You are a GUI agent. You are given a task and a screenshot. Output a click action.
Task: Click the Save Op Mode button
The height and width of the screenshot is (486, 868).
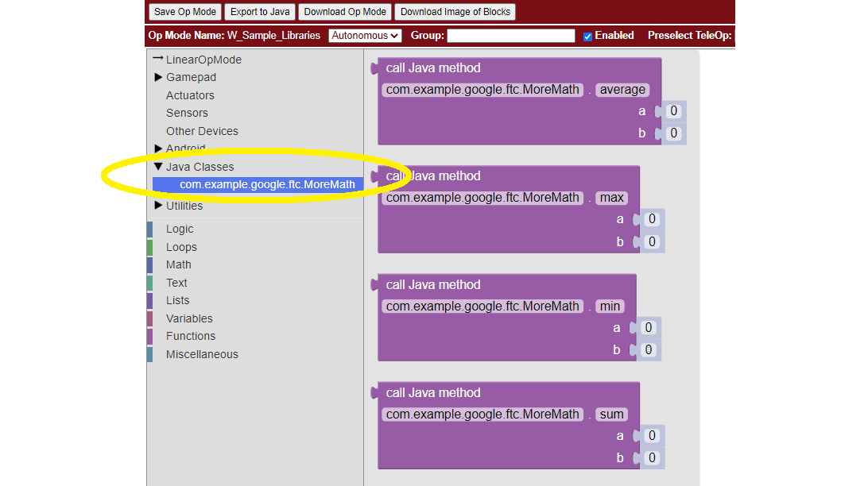coord(184,12)
